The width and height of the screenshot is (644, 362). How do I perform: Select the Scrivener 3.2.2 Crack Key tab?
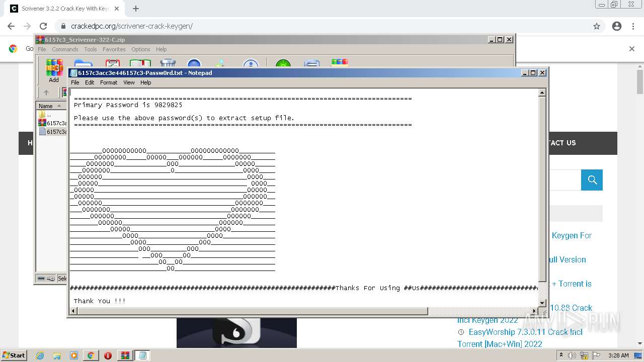pyautogui.click(x=64, y=9)
